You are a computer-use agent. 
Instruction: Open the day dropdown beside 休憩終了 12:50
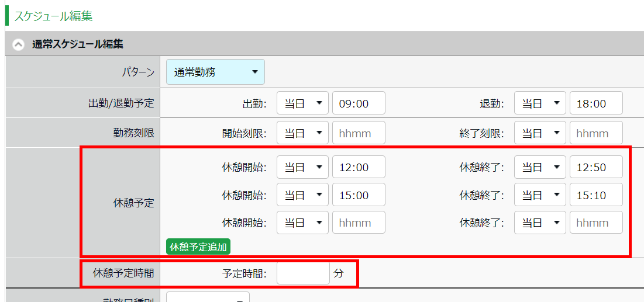(540, 167)
